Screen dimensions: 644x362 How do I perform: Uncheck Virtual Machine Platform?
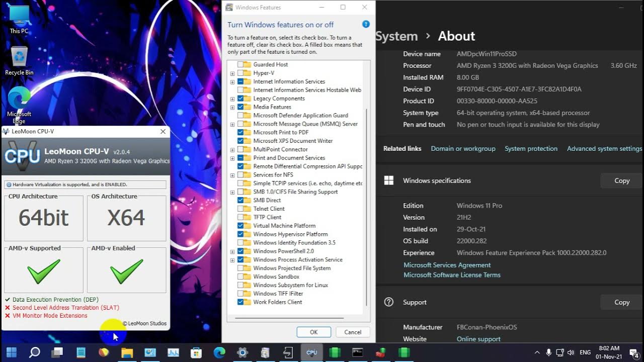240,226
